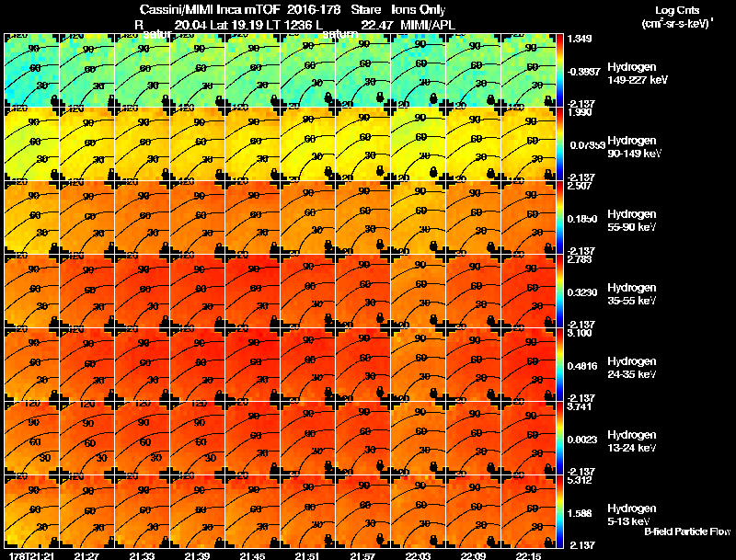Click the 22:03 time axis label
The height and width of the screenshot is (560, 736).
419,555
